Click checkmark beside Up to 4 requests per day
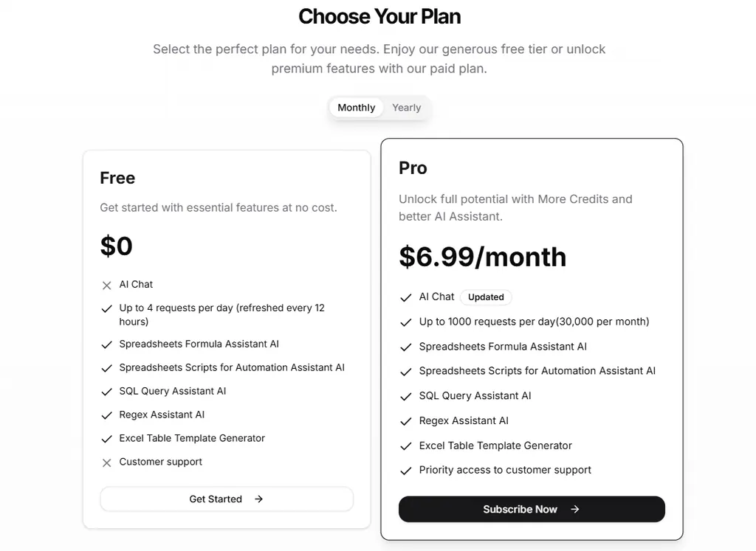 [x=106, y=309]
